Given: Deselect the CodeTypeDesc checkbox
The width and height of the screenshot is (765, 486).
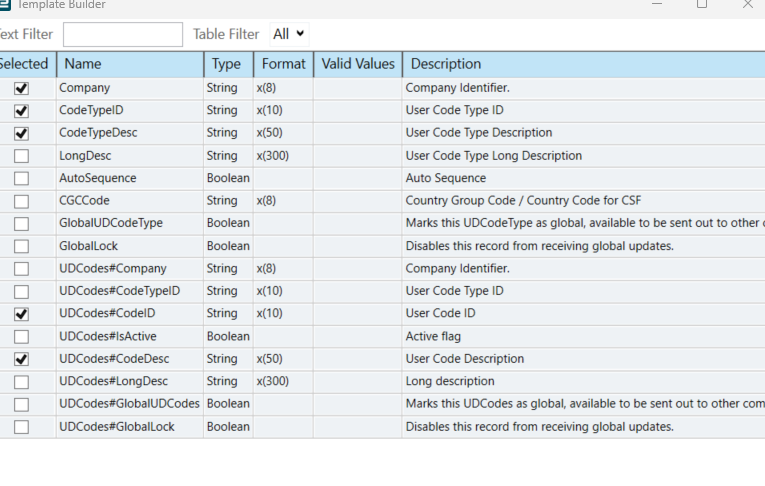Looking at the screenshot, I should coord(21,133).
